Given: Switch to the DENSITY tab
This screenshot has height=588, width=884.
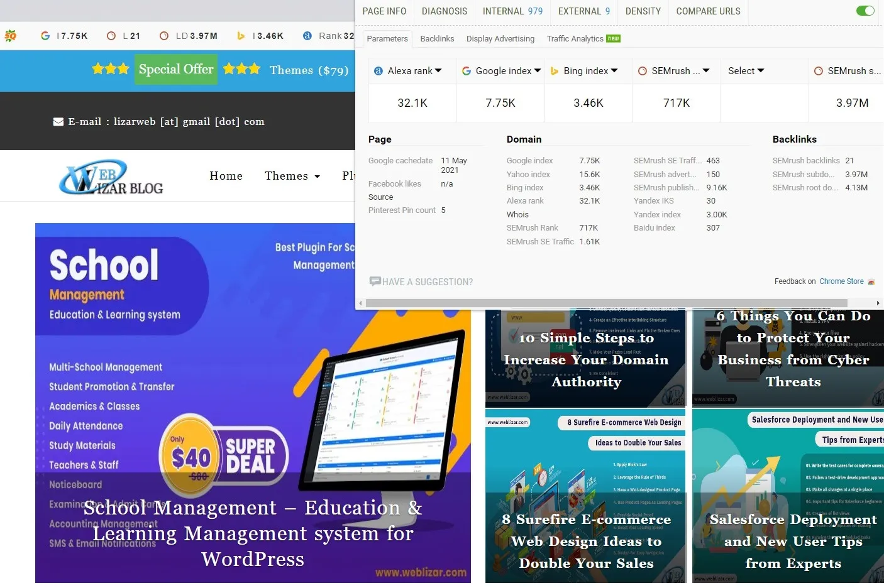Looking at the screenshot, I should tap(643, 11).
